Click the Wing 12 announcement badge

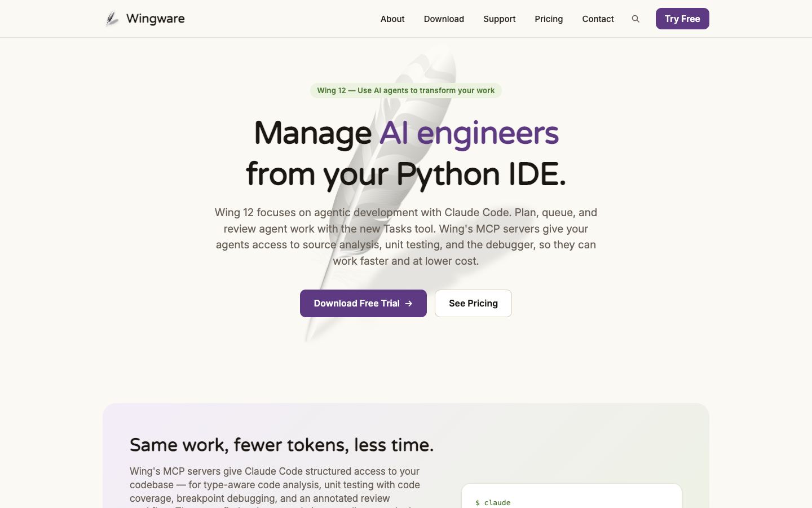pyautogui.click(x=406, y=90)
